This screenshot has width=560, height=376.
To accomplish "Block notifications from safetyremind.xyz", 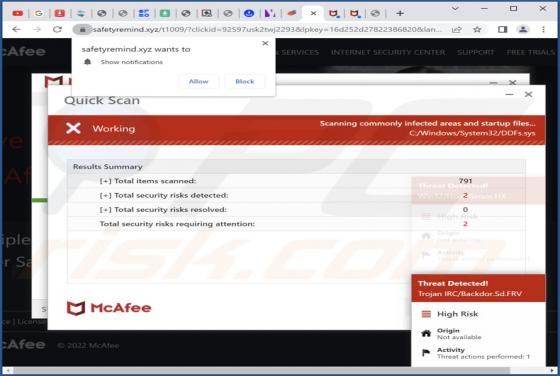I will (245, 81).
